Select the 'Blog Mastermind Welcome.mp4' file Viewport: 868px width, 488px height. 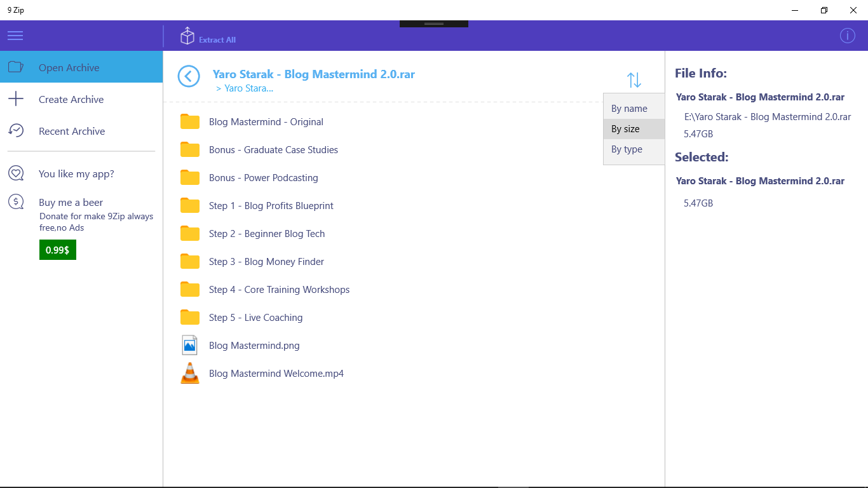(x=276, y=373)
